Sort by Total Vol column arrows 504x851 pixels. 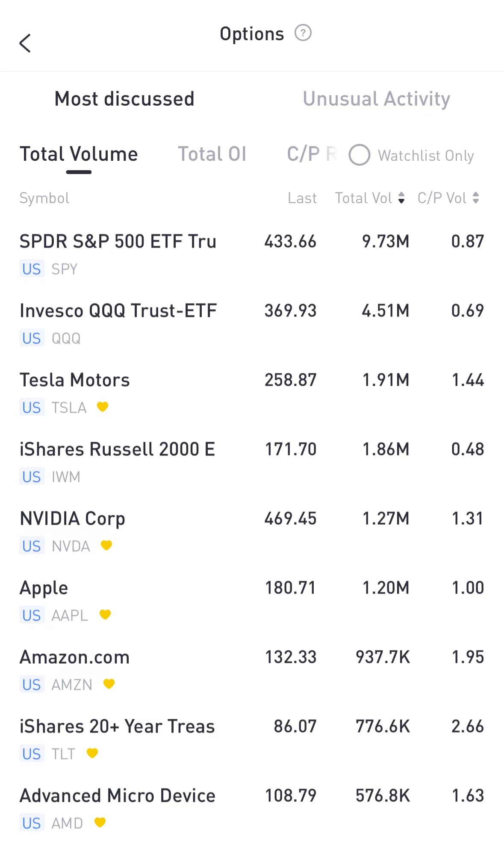(x=401, y=198)
